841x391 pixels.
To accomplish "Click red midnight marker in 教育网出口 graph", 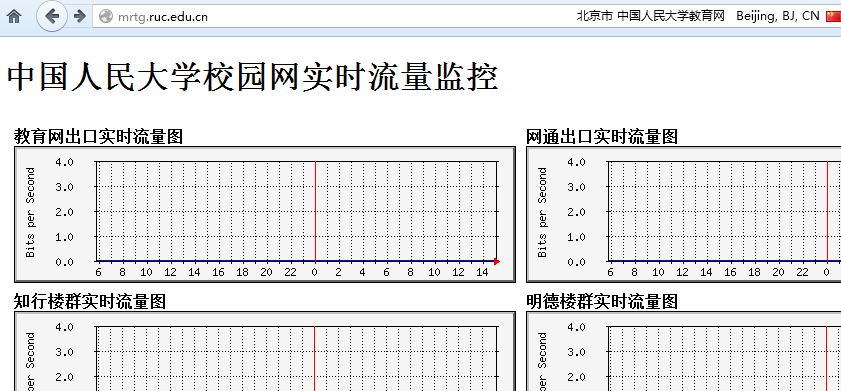I will point(315,211).
